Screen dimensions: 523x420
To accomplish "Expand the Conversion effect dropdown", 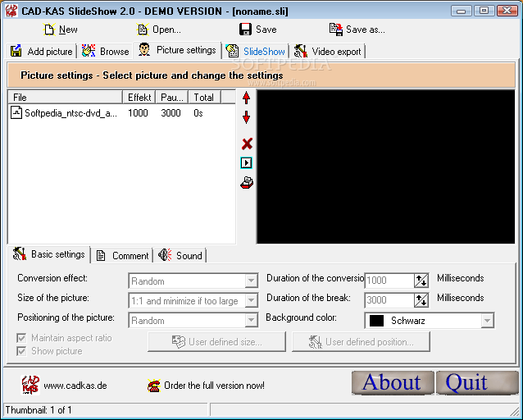I will click(251, 281).
